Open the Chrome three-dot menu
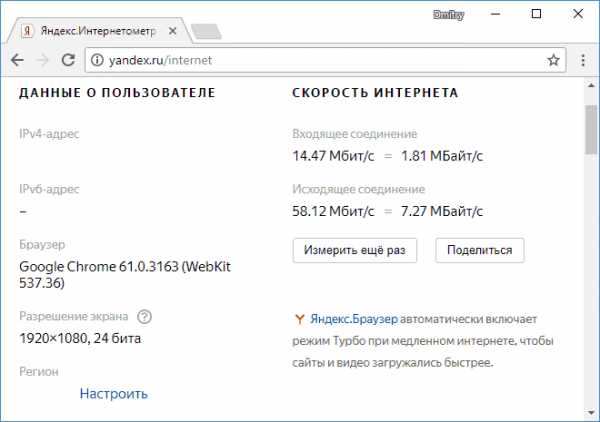 [x=583, y=60]
